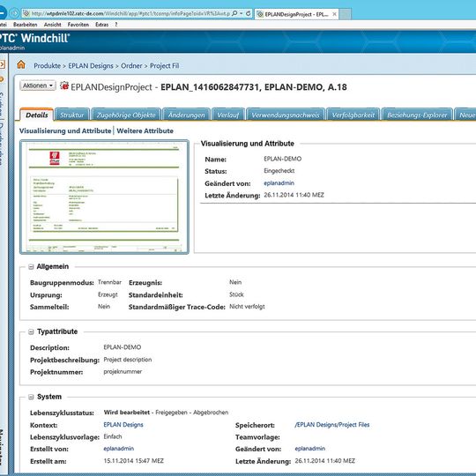This screenshot has width=476, height=476.
Task: Collapse the Typattribute section
Action: tap(31, 331)
